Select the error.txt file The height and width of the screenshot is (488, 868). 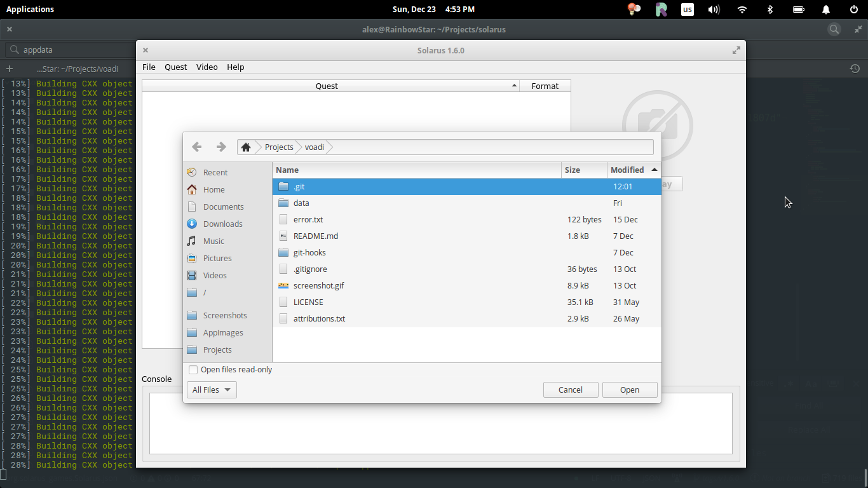click(467, 220)
